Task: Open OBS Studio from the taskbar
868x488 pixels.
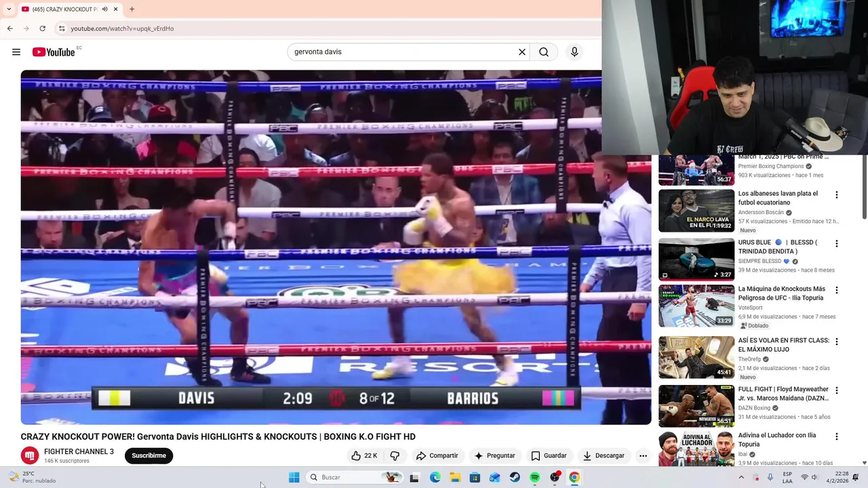Action: coord(555,477)
